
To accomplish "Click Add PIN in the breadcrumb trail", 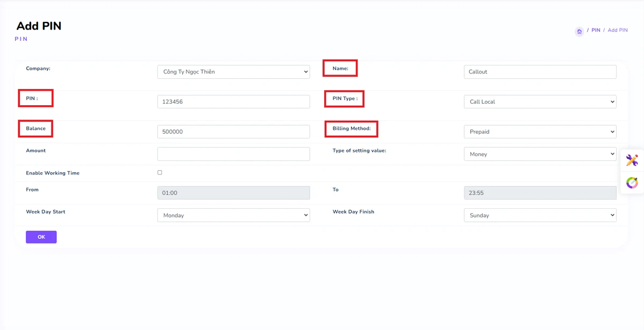I will click(617, 31).
